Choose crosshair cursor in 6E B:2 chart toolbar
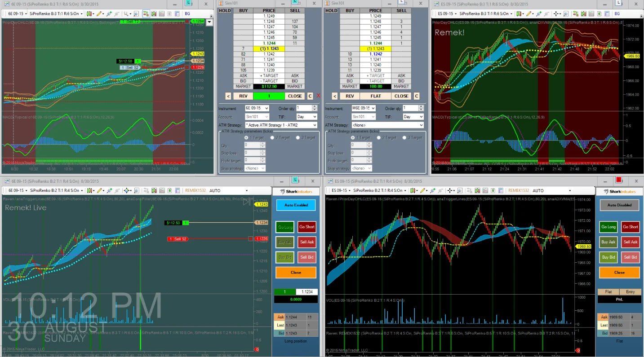The height and width of the screenshot is (357, 644). point(128,190)
